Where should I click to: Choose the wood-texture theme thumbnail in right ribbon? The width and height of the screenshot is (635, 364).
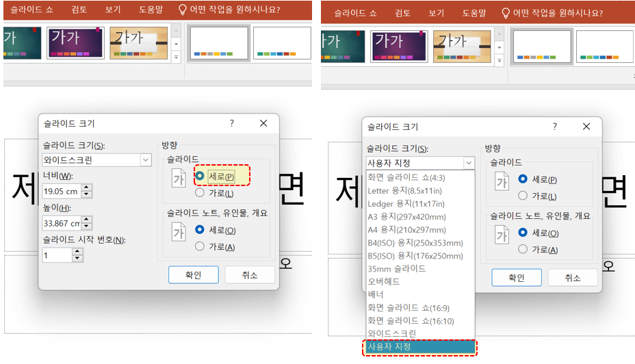[462, 46]
